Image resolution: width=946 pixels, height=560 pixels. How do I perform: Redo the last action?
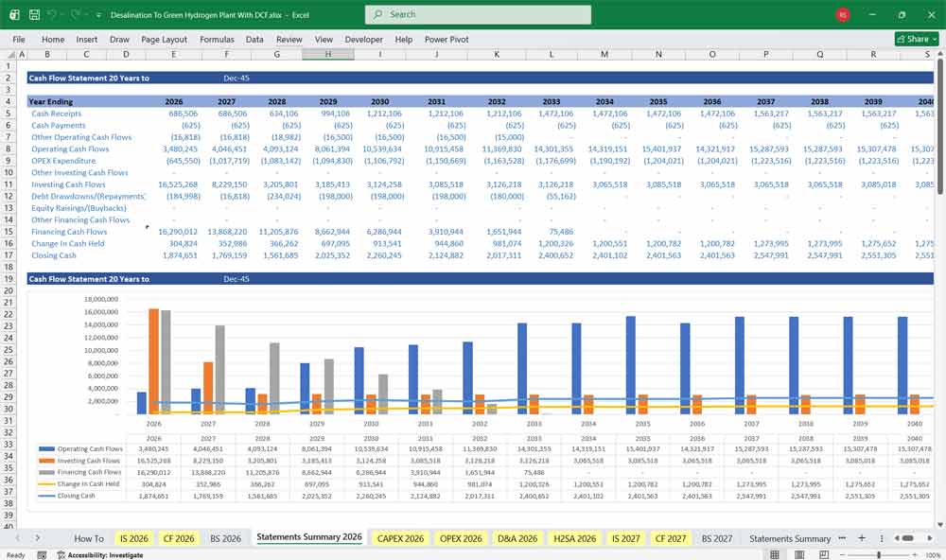coord(73,14)
